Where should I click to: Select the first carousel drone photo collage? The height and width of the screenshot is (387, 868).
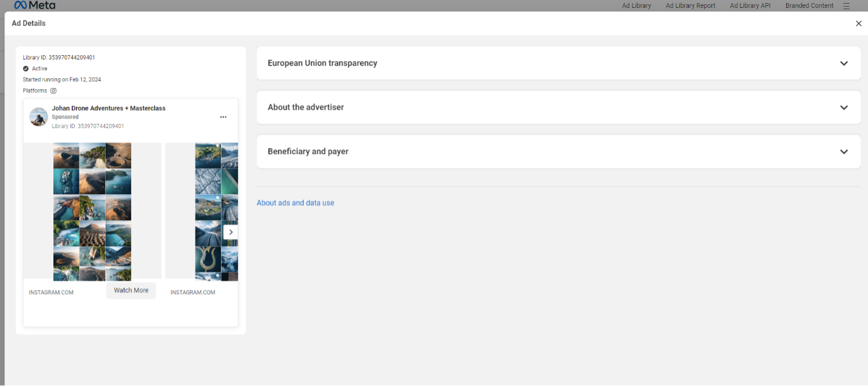click(x=92, y=212)
